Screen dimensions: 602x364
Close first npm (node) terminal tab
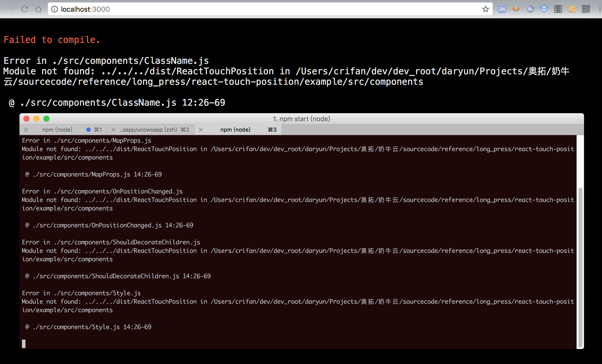26,130
